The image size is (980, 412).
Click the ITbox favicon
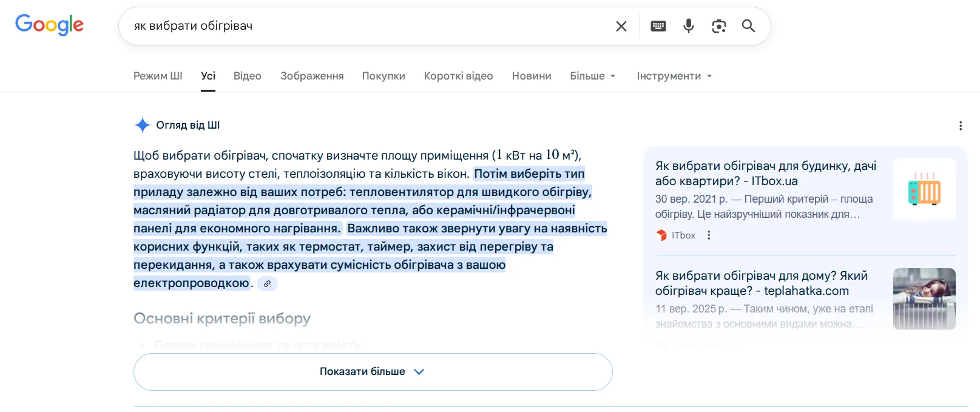(661, 235)
